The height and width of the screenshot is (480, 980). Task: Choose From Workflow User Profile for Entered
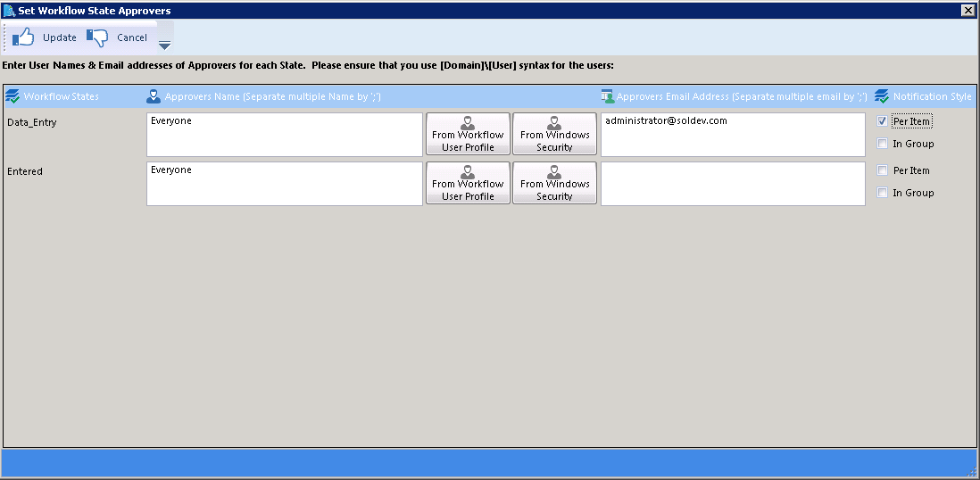[x=468, y=183]
